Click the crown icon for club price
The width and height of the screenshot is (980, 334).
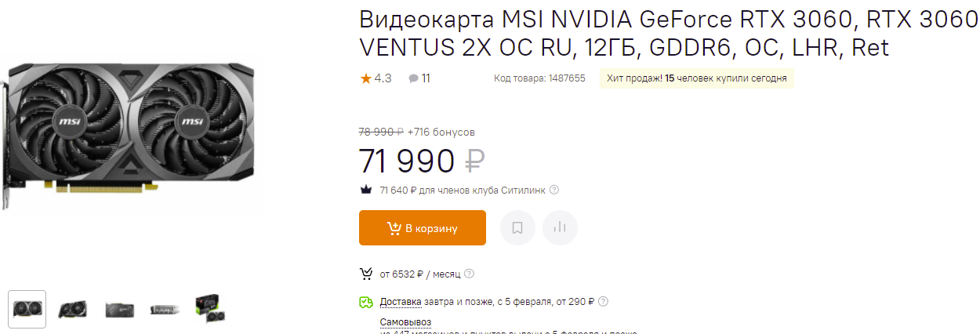point(365,190)
